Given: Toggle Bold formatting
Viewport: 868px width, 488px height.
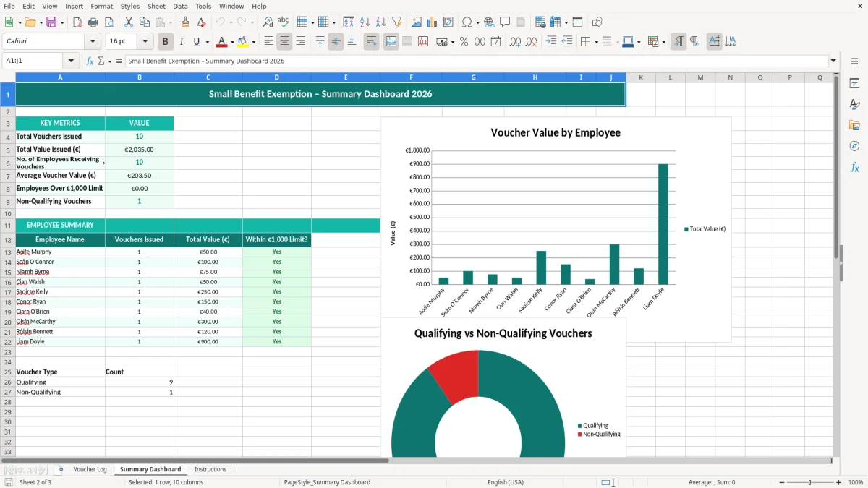Looking at the screenshot, I should pyautogui.click(x=166, y=42).
